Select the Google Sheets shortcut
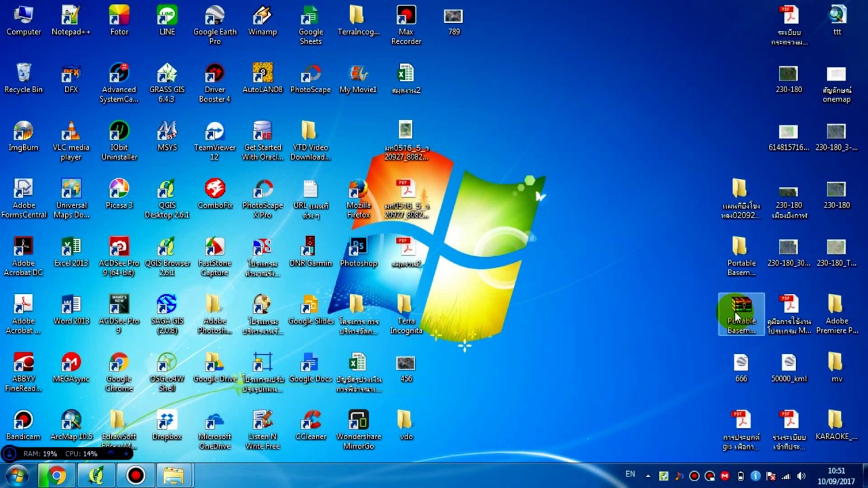The width and height of the screenshot is (868, 488). coord(311,24)
